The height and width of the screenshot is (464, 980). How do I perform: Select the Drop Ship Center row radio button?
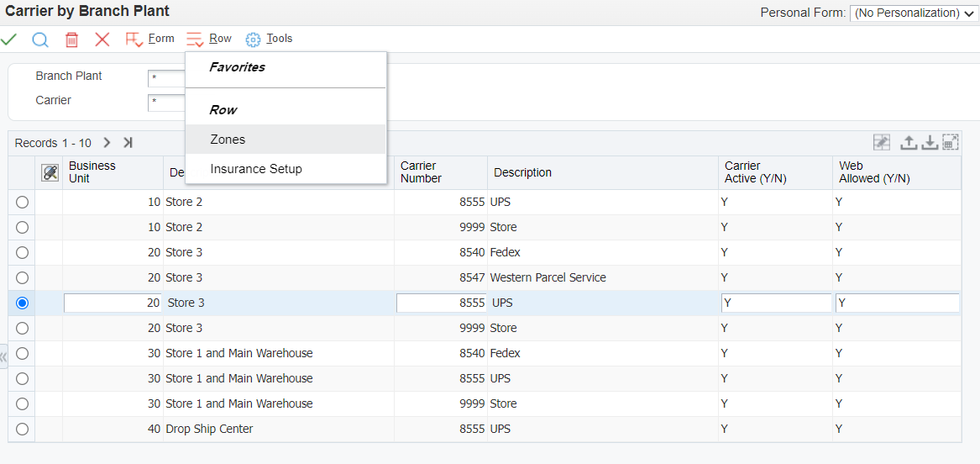click(x=22, y=430)
